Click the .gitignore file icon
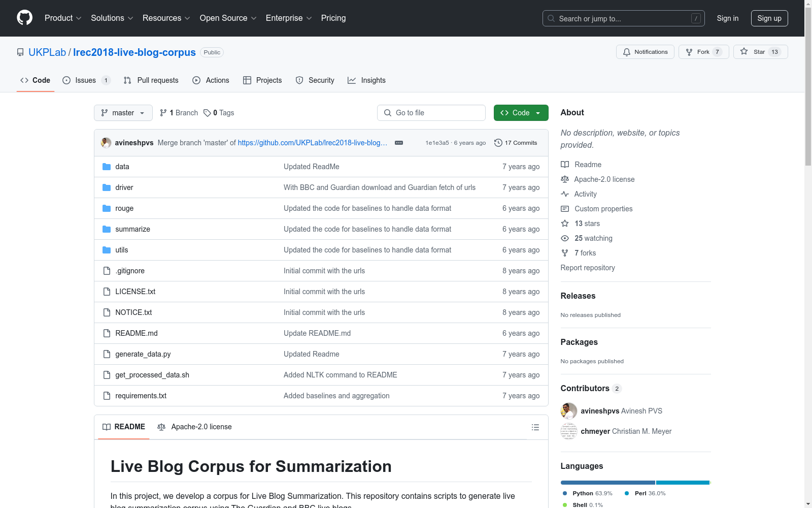 pos(107,271)
